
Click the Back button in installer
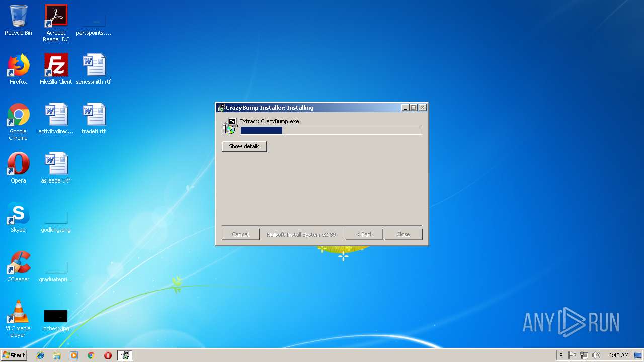click(x=364, y=234)
